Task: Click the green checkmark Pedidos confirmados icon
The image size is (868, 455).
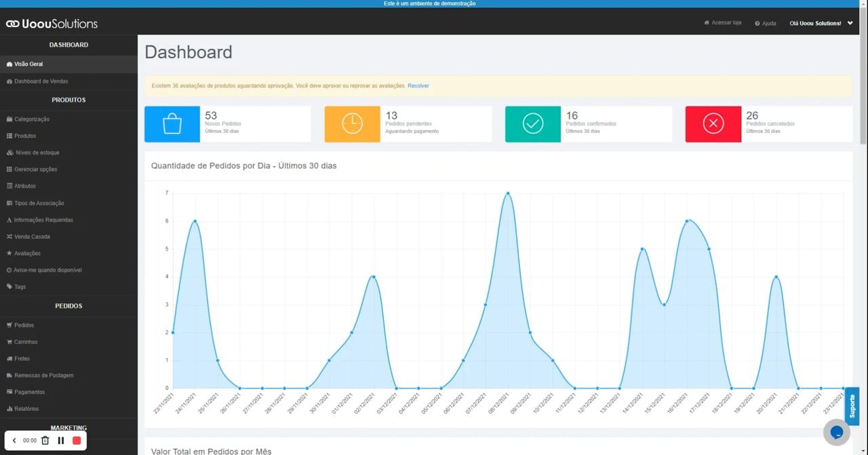Action: [x=533, y=124]
